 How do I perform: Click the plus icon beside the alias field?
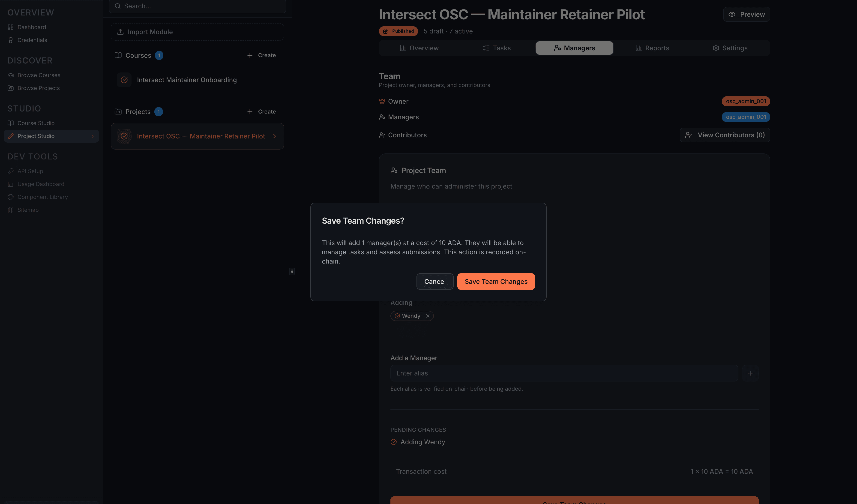tap(751, 373)
